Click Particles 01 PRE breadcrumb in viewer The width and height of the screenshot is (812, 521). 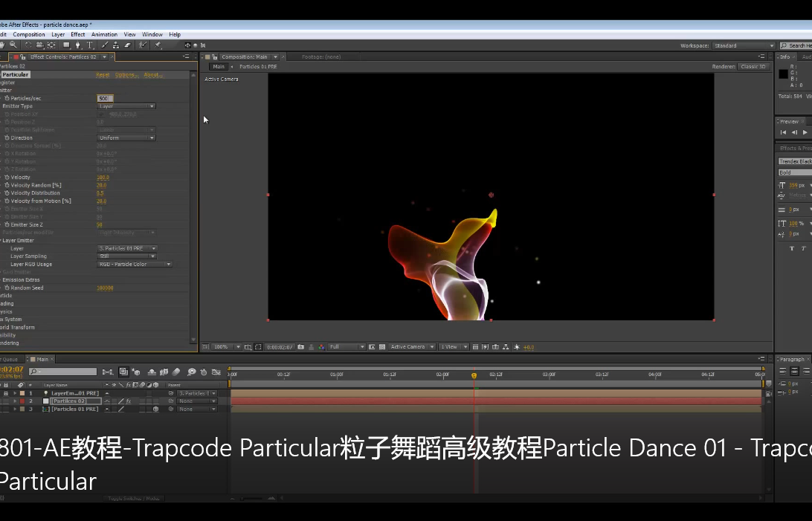pyautogui.click(x=258, y=67)
